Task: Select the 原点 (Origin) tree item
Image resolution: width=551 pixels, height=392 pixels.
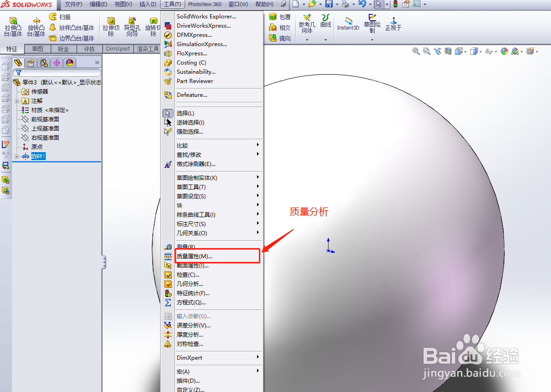Action: click(32, 147)
